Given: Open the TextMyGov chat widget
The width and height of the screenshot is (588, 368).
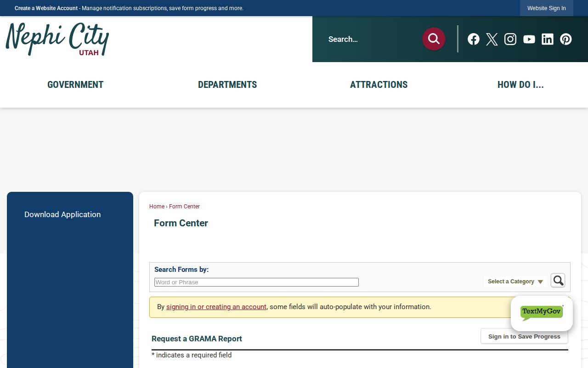Looking at the screenshot, I should tap(542, 313).
